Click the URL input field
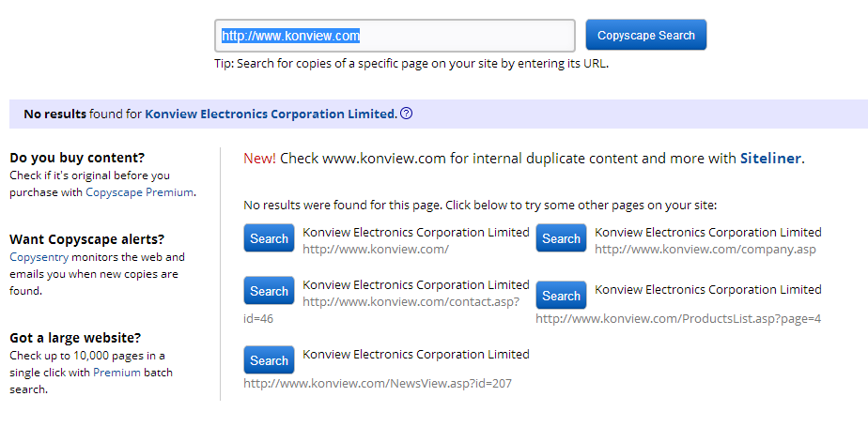The image size is (868, 427). pyautogui.click(x=395, y=36)
